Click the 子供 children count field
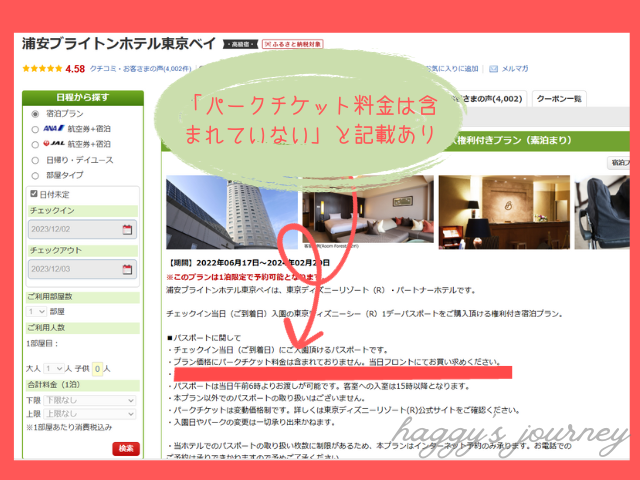This screenshot has width=640, height=480. (97, 369)
